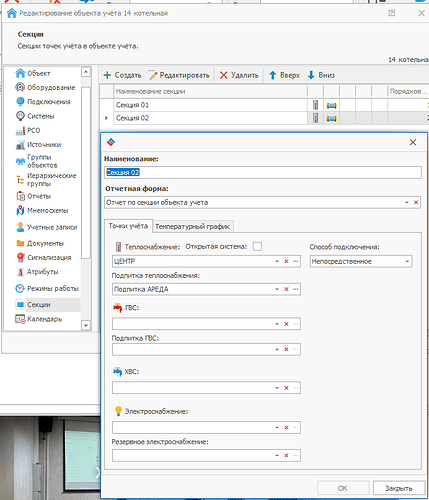429x500 pixels.
Task: Select the Точки учёта tab
Action: (x=128, y=226)
